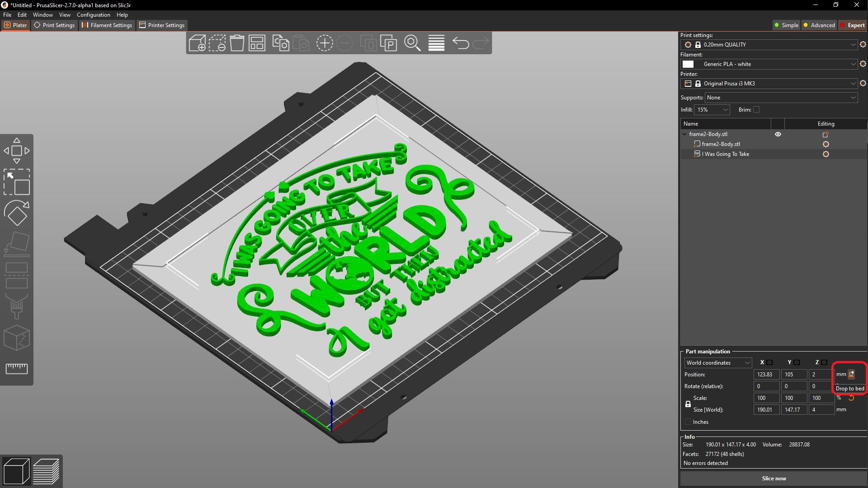Select the Rotate tool
Screen dimensions: 868x488
pyautogui.click(x=17, y=213)
